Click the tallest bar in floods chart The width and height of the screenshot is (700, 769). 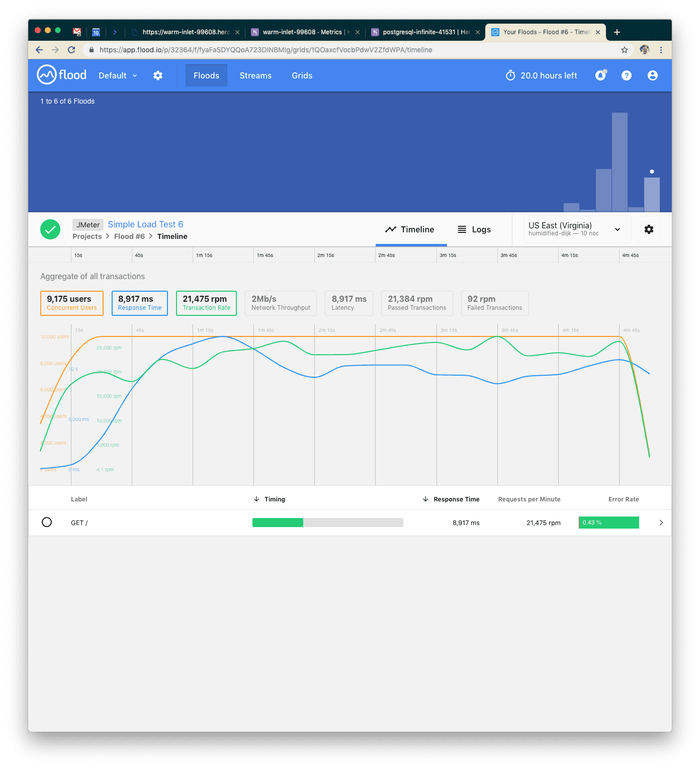coord(620,161)
